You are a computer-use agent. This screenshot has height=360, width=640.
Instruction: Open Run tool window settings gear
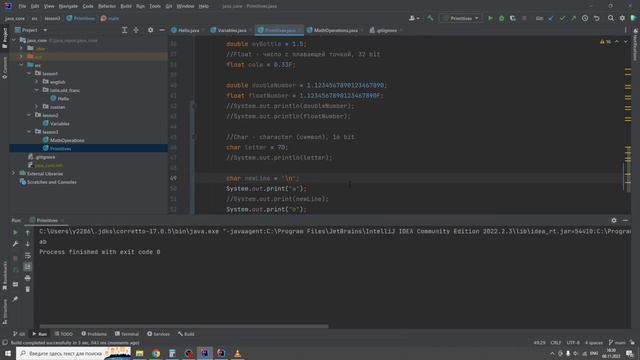click(x=614, y=220)
